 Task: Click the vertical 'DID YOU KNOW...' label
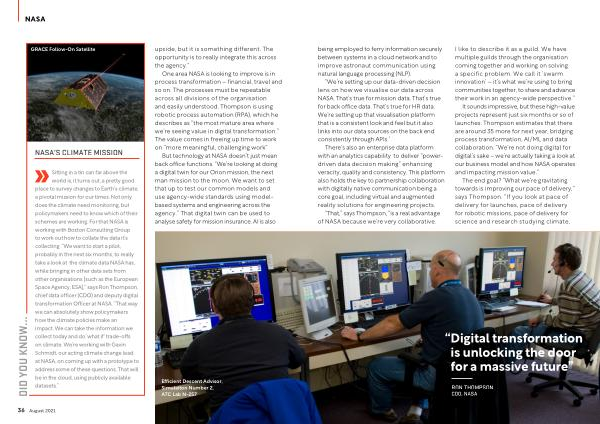[23, 356]
